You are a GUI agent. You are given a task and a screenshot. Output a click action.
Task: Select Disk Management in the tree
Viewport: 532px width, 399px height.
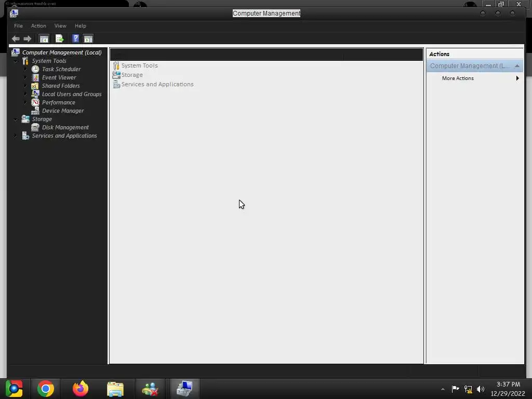[65, 128]
